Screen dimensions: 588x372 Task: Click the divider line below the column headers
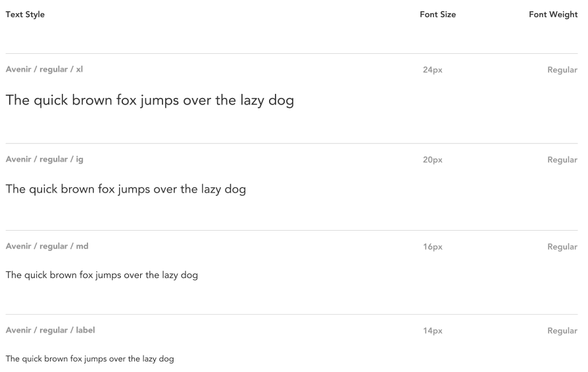291,53
